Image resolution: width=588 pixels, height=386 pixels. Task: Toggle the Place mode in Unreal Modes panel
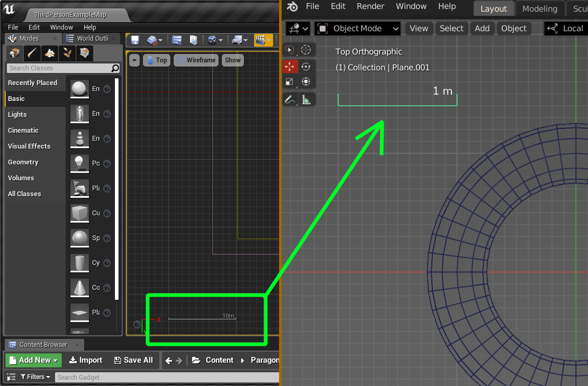tap(14, 53)
